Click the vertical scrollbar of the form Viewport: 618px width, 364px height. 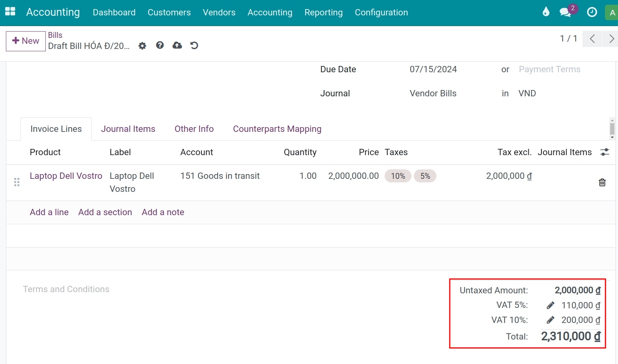coord(612,129)
